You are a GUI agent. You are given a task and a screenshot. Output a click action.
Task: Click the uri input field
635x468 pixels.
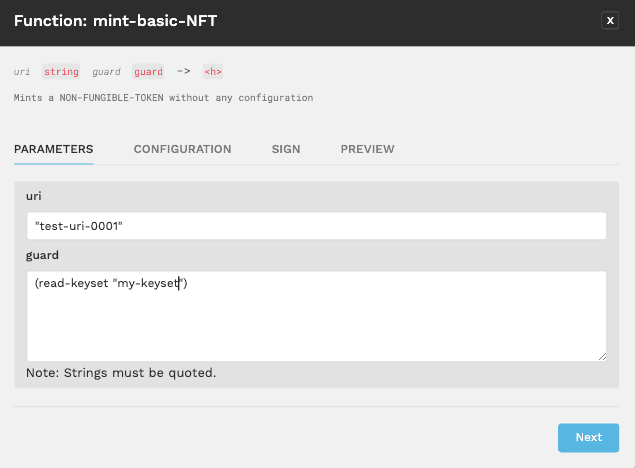316,226
